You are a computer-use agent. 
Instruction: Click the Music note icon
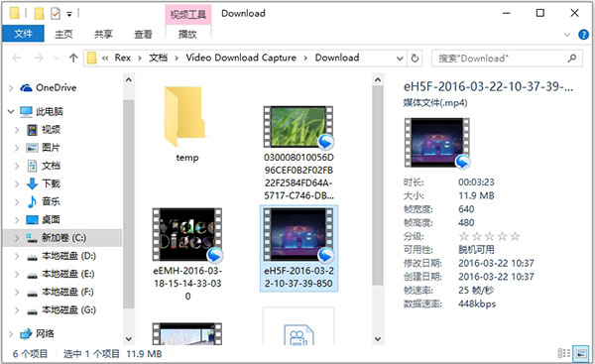(33, 201)
